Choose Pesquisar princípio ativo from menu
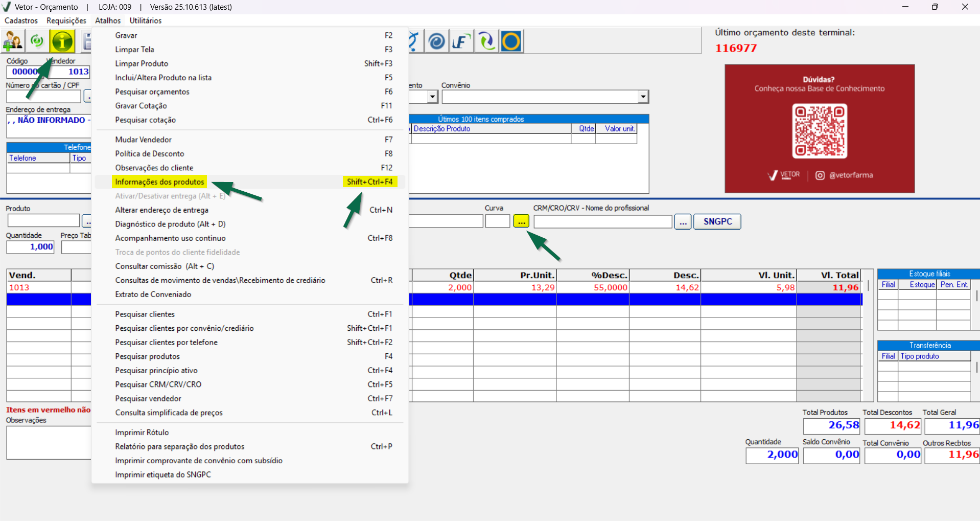This screenshot has width=980, height=521. coord(156,370)
